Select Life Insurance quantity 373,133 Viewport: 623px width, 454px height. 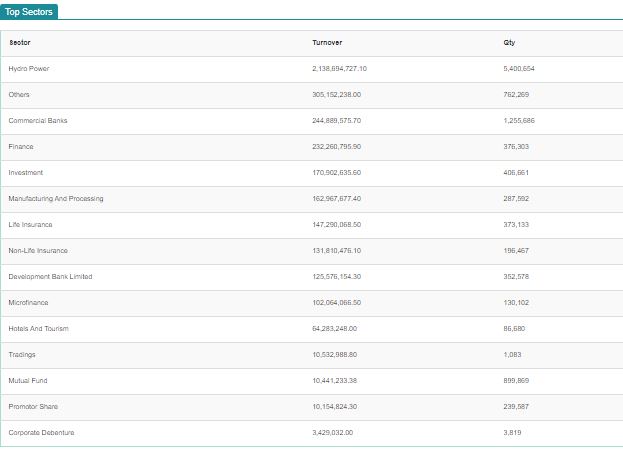click(516, 224)
